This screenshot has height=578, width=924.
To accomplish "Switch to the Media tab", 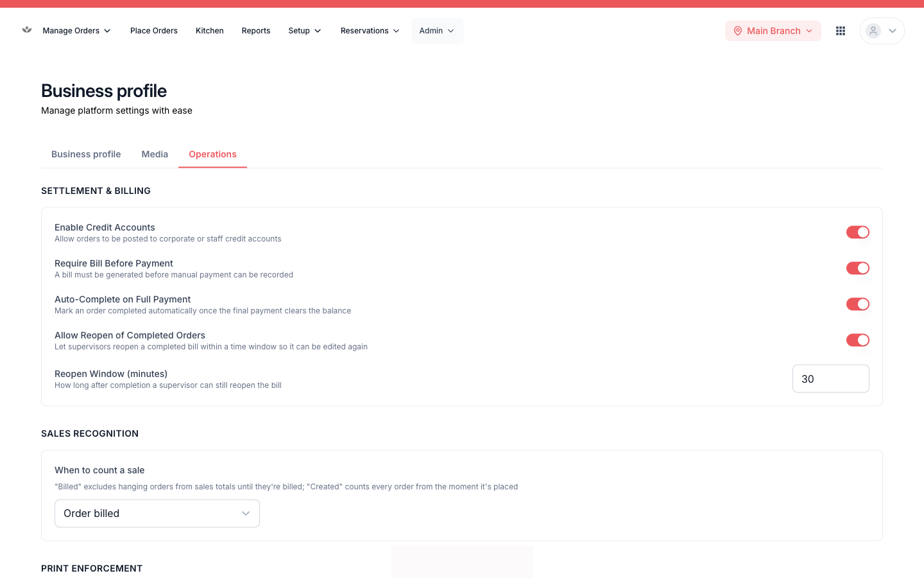I will click(155, 154).
